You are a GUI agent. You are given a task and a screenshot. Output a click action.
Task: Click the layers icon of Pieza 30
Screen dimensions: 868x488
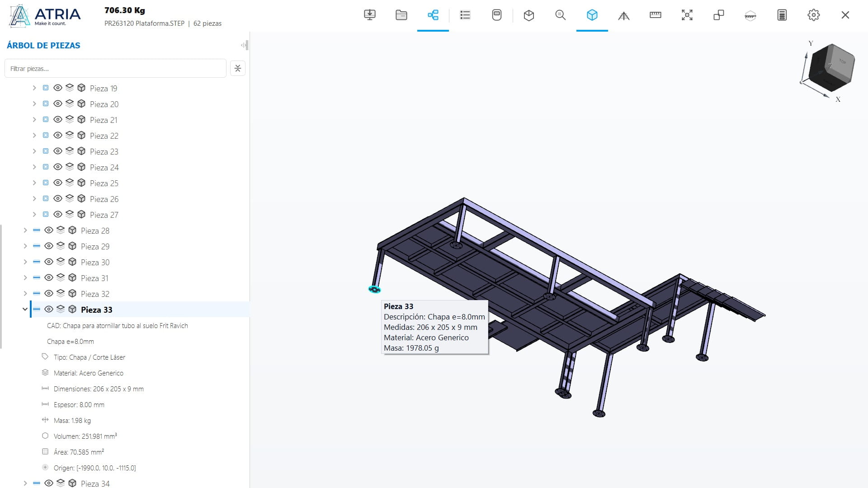[61, 262]
